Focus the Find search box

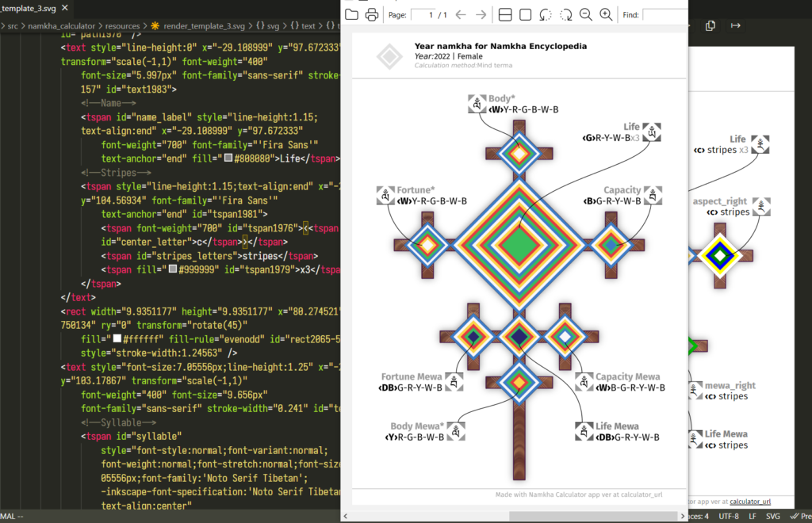point(665,15)
